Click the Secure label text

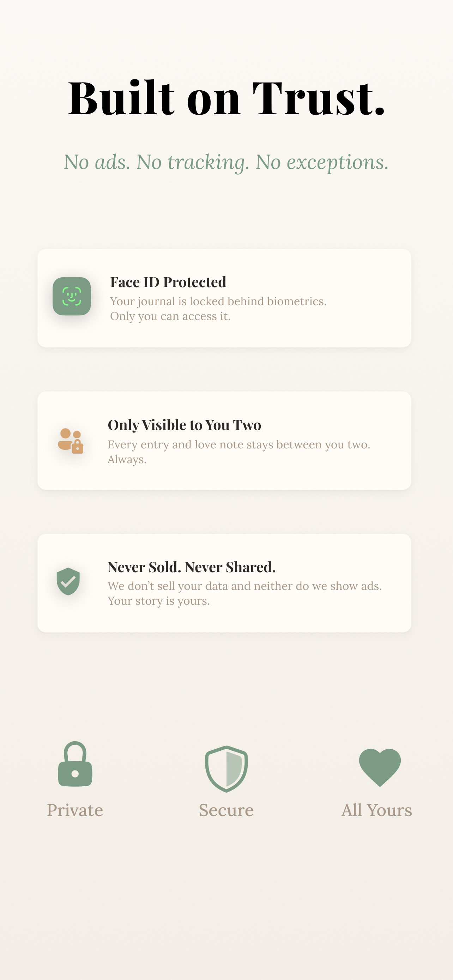pos(226,810)
